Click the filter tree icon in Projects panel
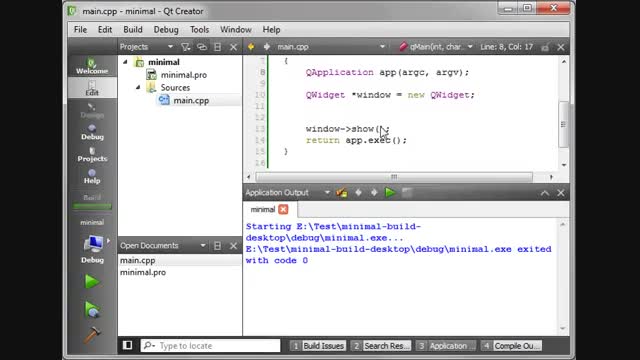This screenshot has height=360, width=640. [x=186, y=47]
